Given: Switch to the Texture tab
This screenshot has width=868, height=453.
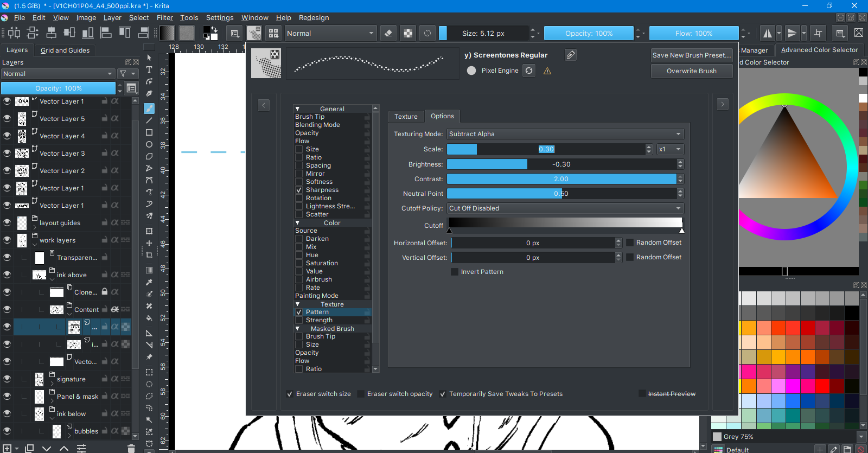Looking at the screenshot, I should pyautogui.click(x=406, y=116).
